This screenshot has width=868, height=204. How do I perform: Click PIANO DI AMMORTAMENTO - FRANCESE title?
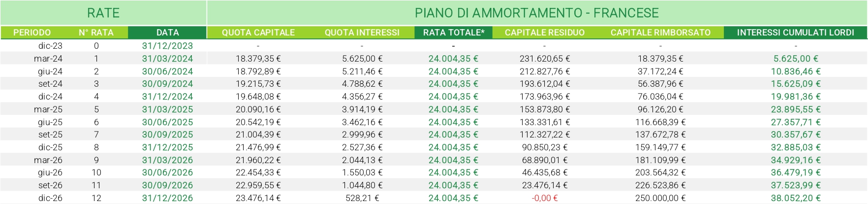(x=537, y=13)
